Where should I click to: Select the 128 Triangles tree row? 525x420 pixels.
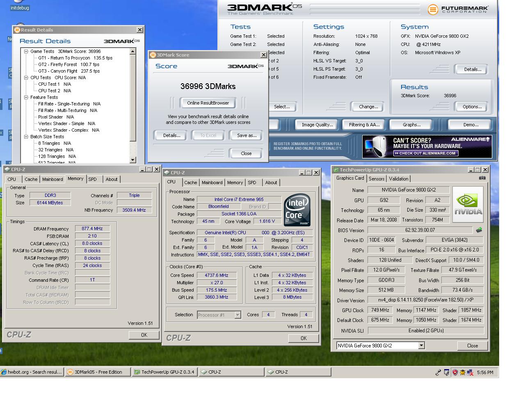[57, 156]
